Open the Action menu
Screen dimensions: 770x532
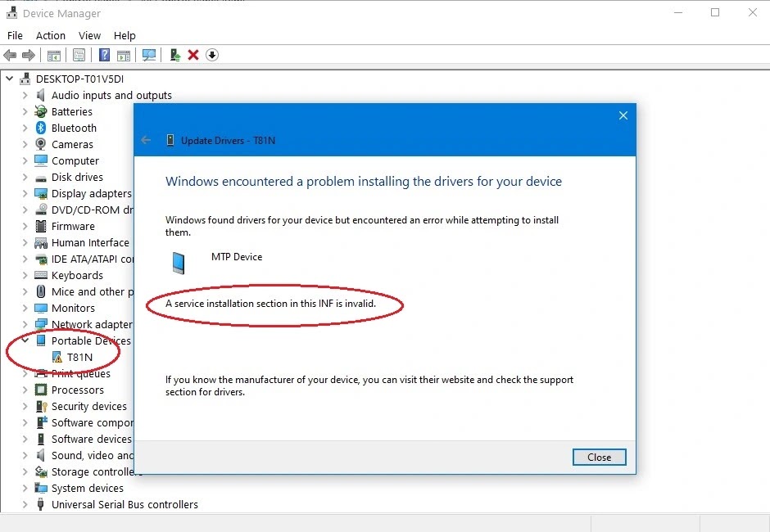(x=51, y=35)
